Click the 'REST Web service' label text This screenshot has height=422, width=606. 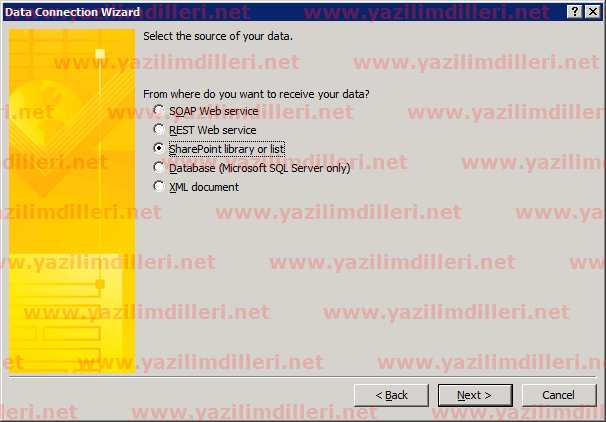tap(213, 130)
